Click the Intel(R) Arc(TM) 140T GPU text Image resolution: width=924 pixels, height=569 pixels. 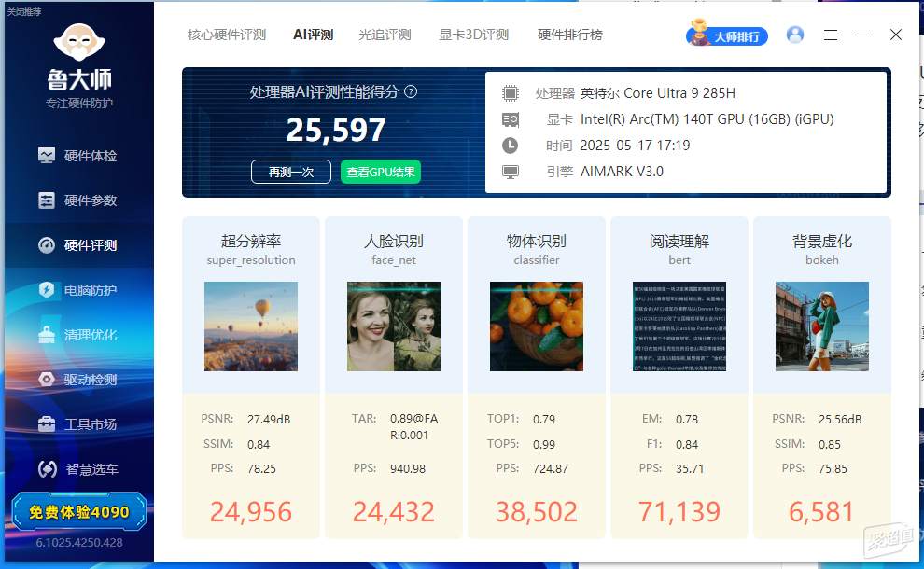click(707, 119)
